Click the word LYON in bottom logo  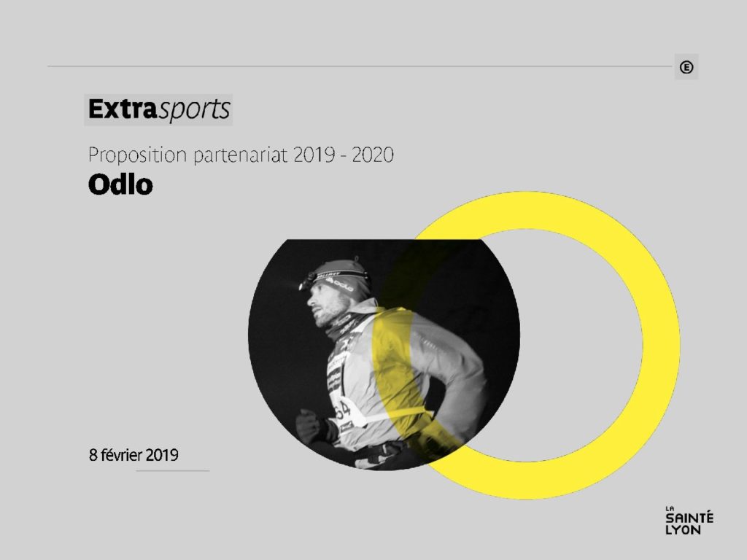point(683,530)
